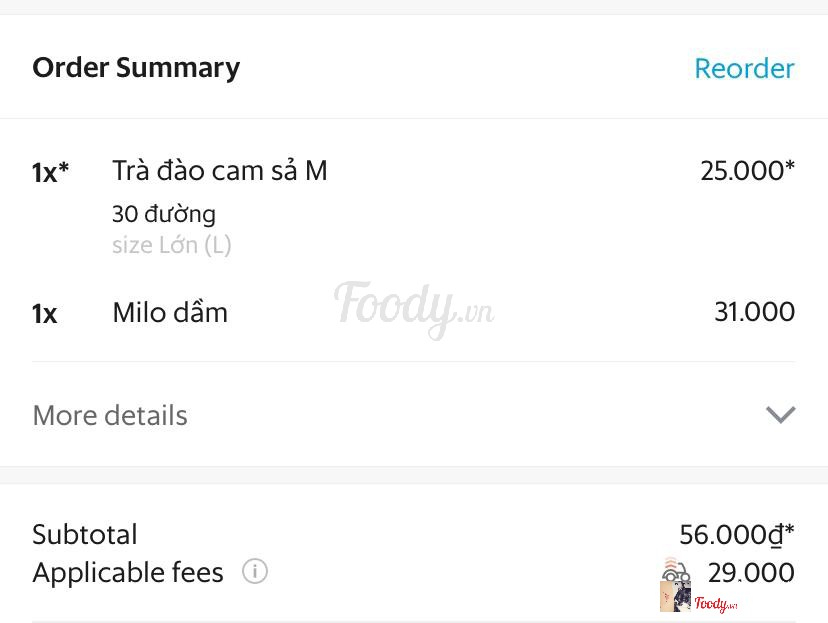Image resolution: width=828 pixels, height=623 pixels.
Task: Click the small red Foody logo at the bottom
Action: point(716,603)
